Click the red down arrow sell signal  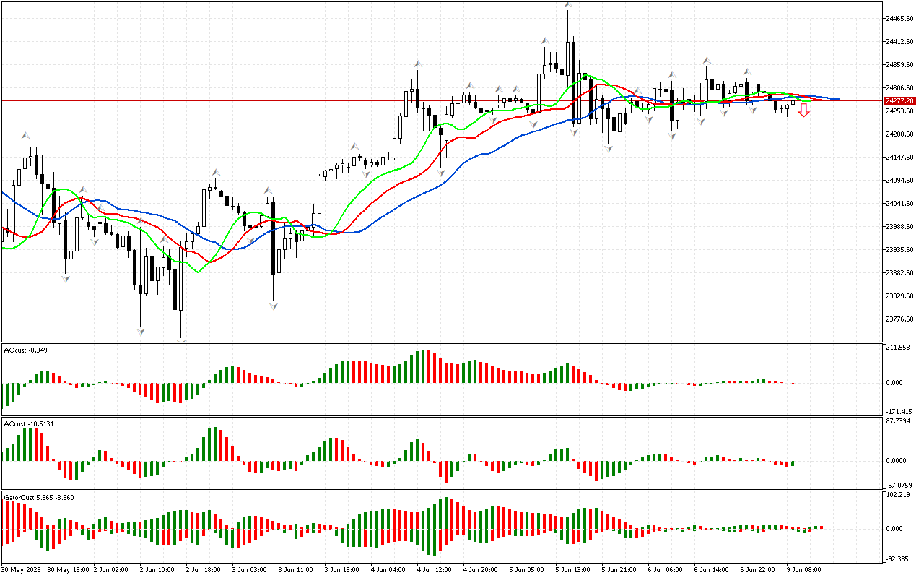tap(803, 111)
